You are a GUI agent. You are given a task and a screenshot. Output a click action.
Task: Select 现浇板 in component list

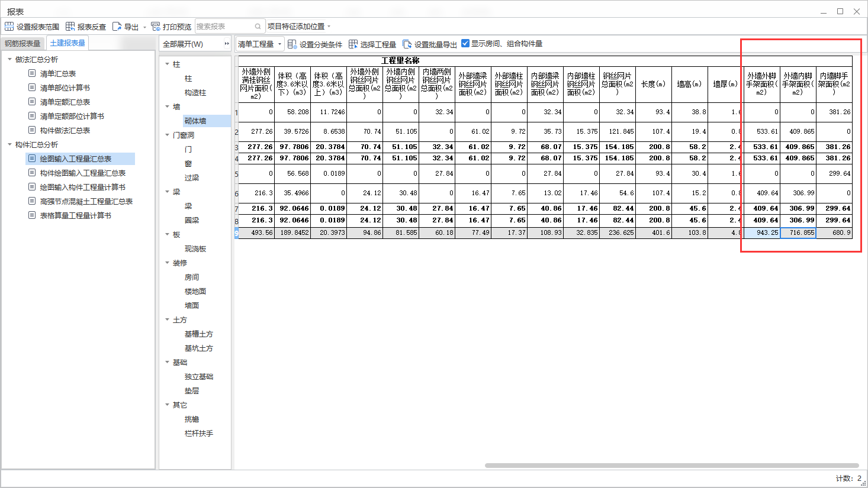click(195, 248)
